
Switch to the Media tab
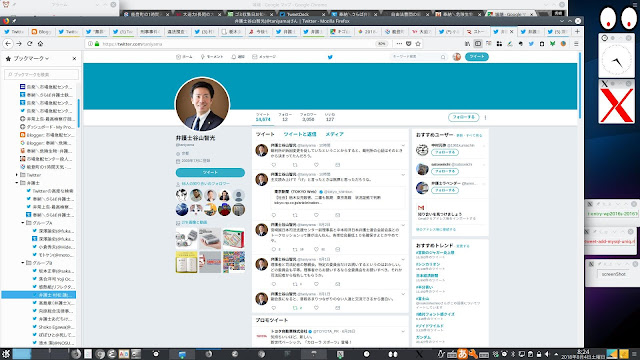point(334,134)
